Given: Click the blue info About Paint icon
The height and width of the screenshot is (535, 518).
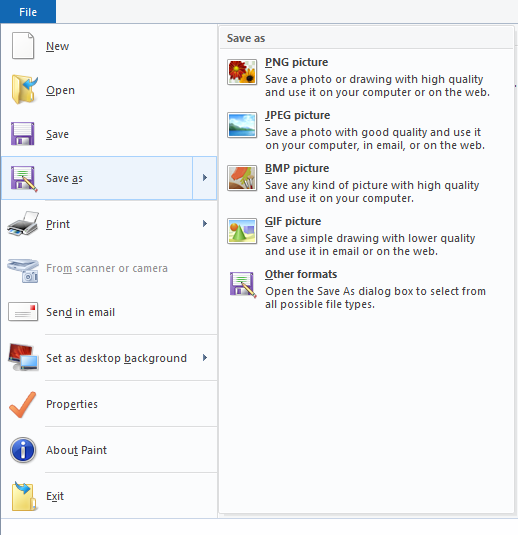Looking at the screenshot, I should click(x=23, y=450).
